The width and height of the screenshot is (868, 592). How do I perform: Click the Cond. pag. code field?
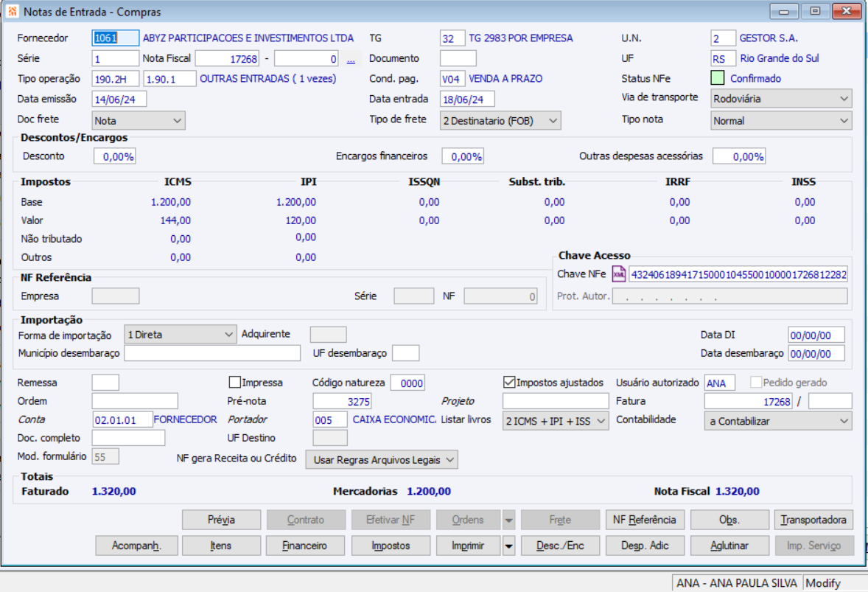pos(452,79)
